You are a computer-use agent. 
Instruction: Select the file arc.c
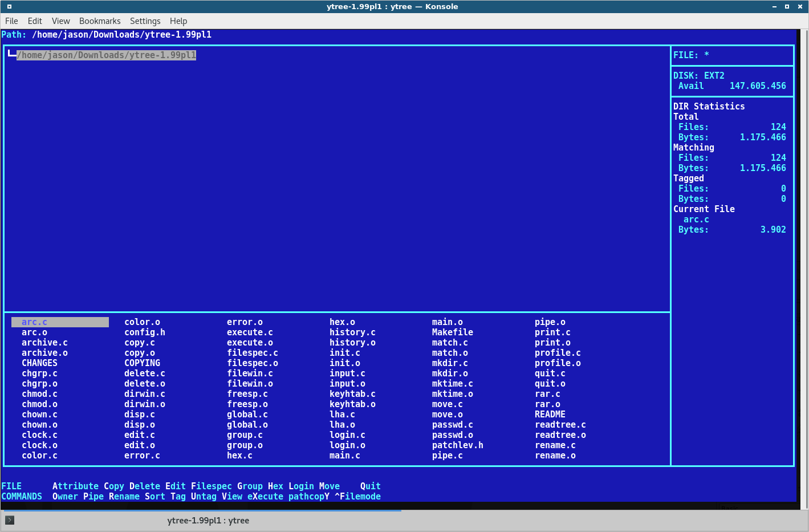(x=60, y=322)
